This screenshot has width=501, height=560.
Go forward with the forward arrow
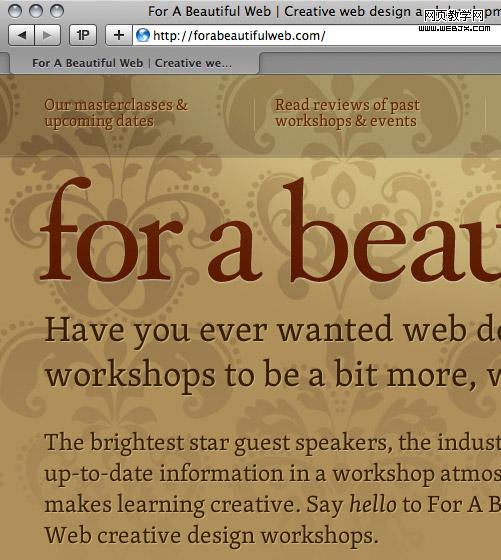[47, 35]
